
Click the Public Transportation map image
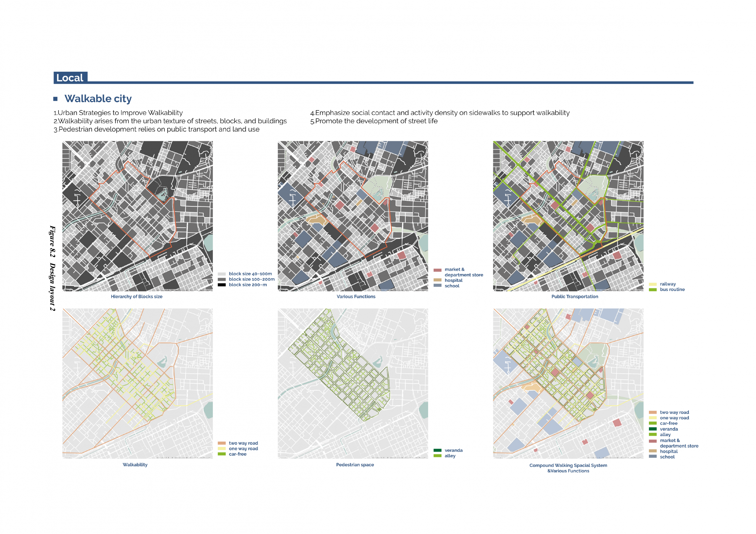point(568,216)
